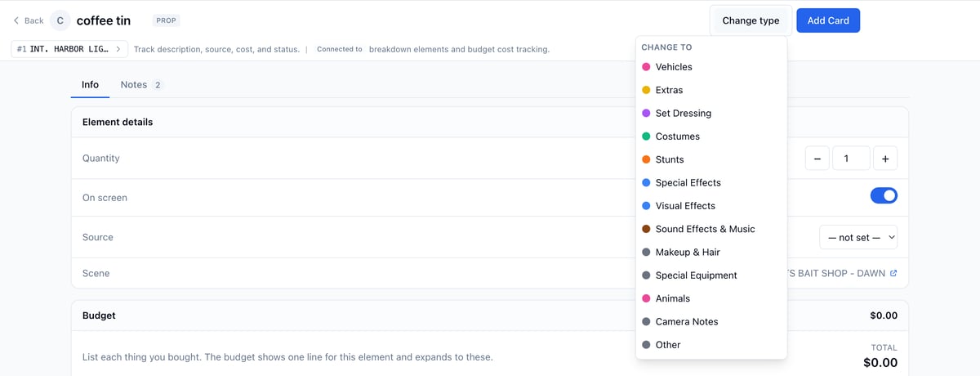Image resolution: width=980 pixels, height=376 pixels.
Task: Click the budget header amount $0.00
Action: [x=884, y=316]
